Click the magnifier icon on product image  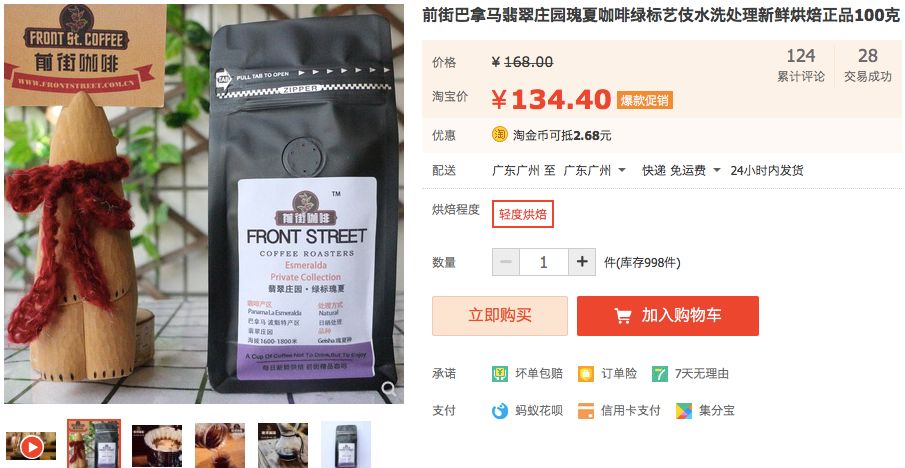(390, 388)
